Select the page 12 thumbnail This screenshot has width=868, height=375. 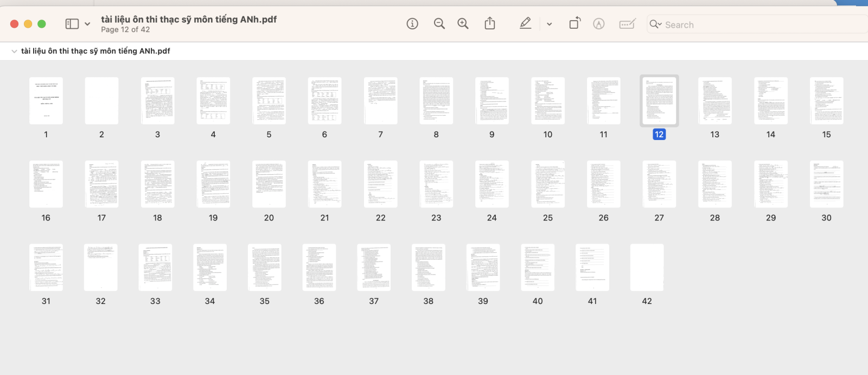pyautogui.click(x=659, y=101)
